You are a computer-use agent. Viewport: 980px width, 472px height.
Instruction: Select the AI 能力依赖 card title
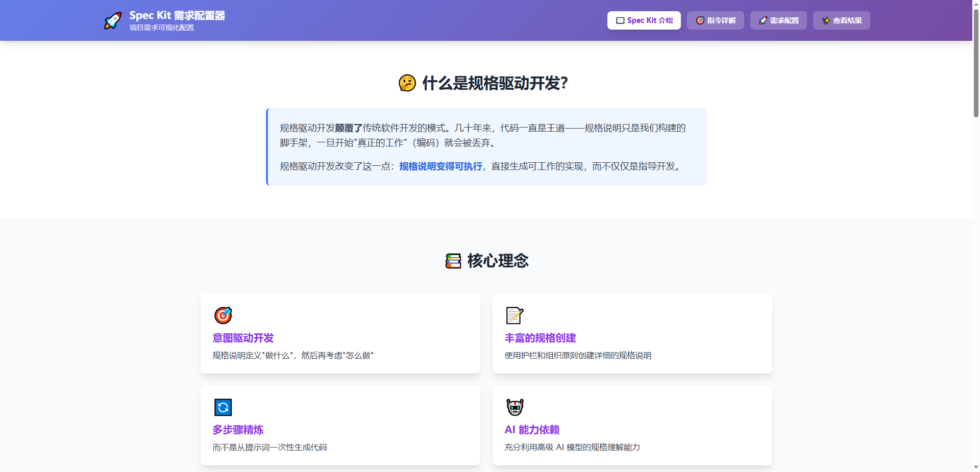pos(532,430)
